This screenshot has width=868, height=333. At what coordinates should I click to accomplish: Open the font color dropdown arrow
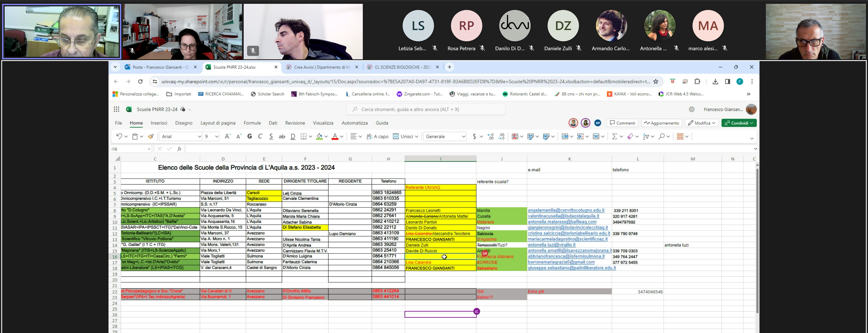pyautogui.click(x=342, y=136)
